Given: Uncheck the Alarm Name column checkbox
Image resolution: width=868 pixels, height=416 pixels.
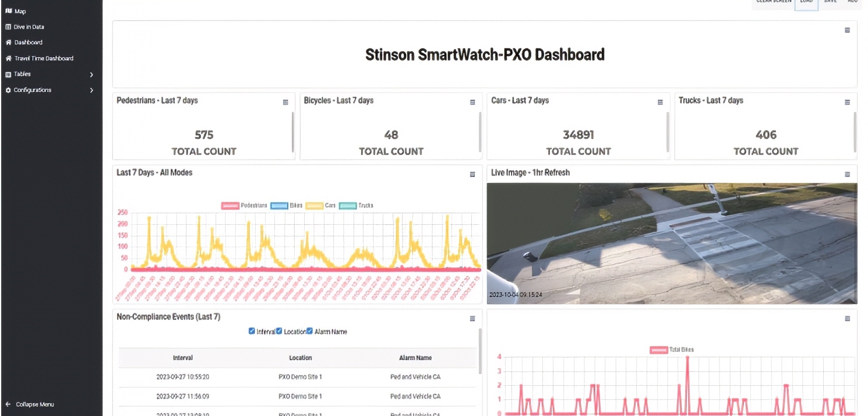Looking at the screenshot, I should pyautogui.click(x=310, y=331).
